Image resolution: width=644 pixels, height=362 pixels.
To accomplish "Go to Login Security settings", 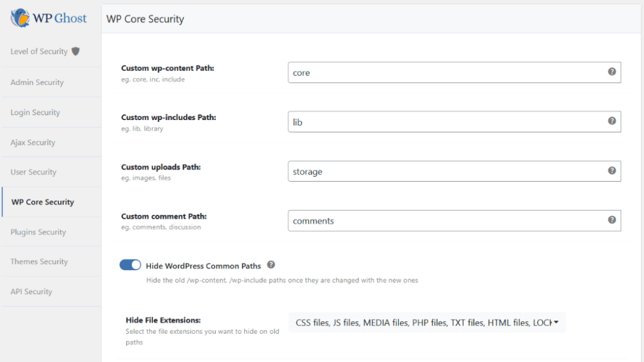I will point(35,112).
